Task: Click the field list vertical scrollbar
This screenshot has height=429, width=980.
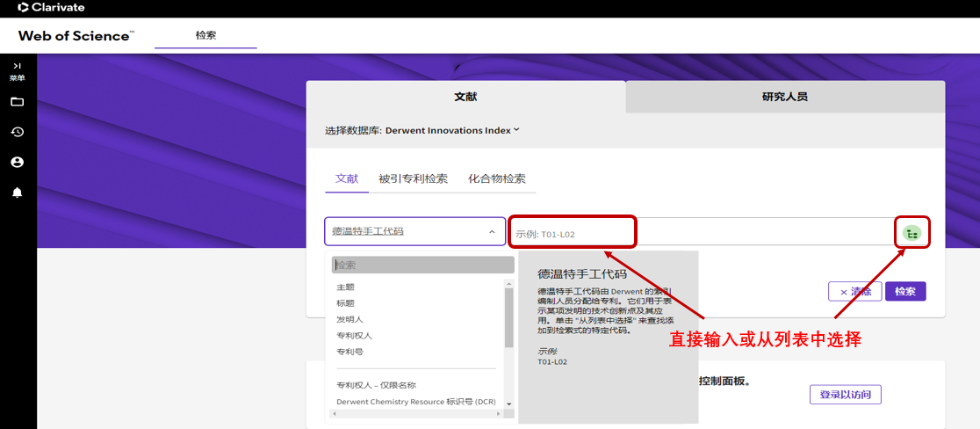Action: [x=508, y=316]
